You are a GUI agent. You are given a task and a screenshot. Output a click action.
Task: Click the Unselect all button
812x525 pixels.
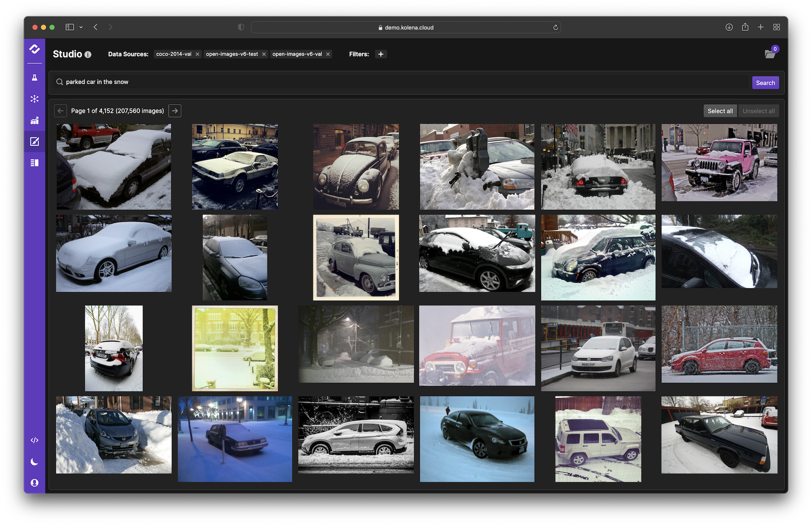pos(758,111)
